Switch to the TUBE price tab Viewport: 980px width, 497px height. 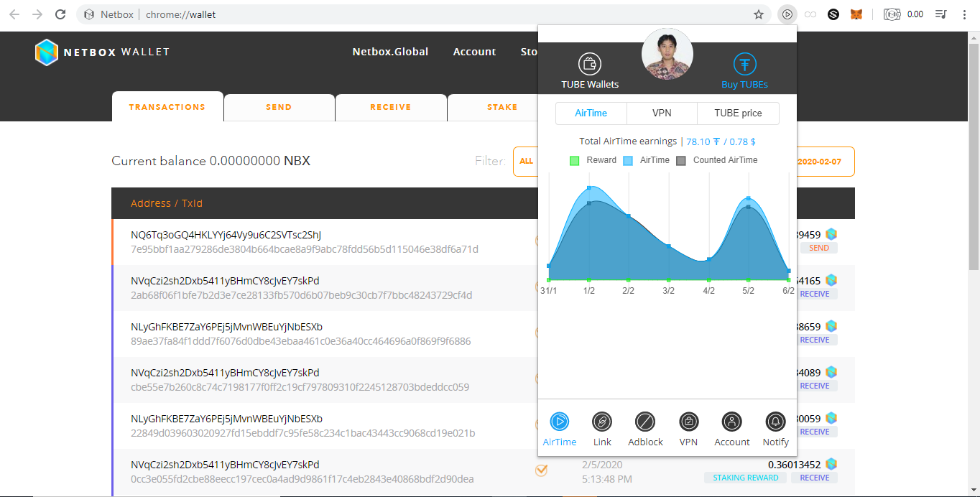(x=738, y=113)
